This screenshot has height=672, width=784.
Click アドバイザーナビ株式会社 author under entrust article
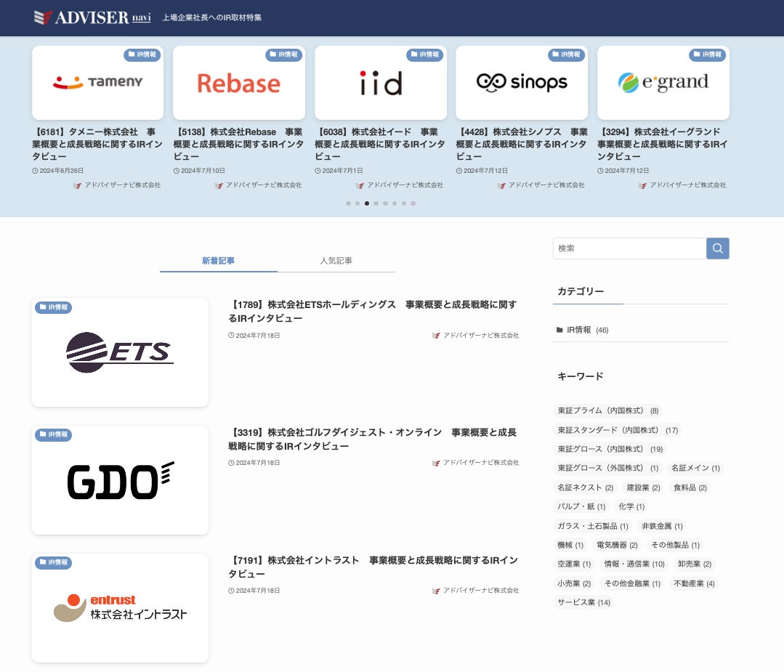coord(475,591)
